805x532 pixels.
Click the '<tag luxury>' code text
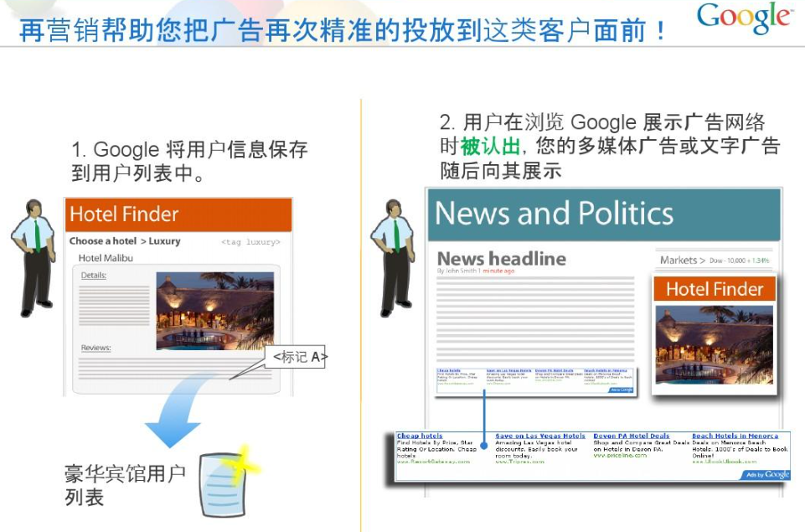pos(250,242)
